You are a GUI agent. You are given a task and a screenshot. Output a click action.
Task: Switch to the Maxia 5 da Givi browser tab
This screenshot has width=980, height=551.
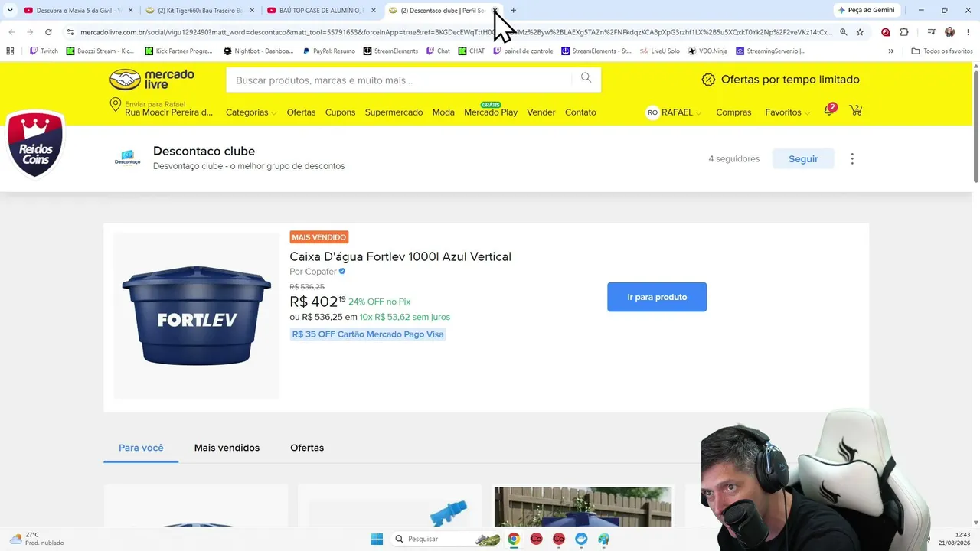[x=77, y=11]
